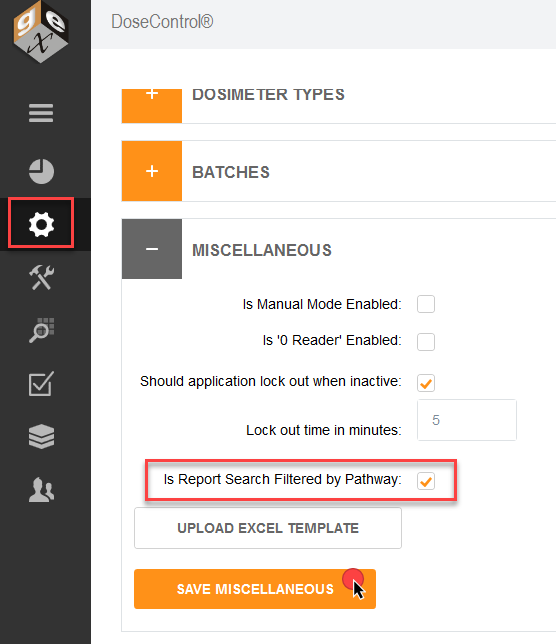Screen dimensions: 556x644
Task: Enable the Manual Mode checkbox
Action: (426, 304)
